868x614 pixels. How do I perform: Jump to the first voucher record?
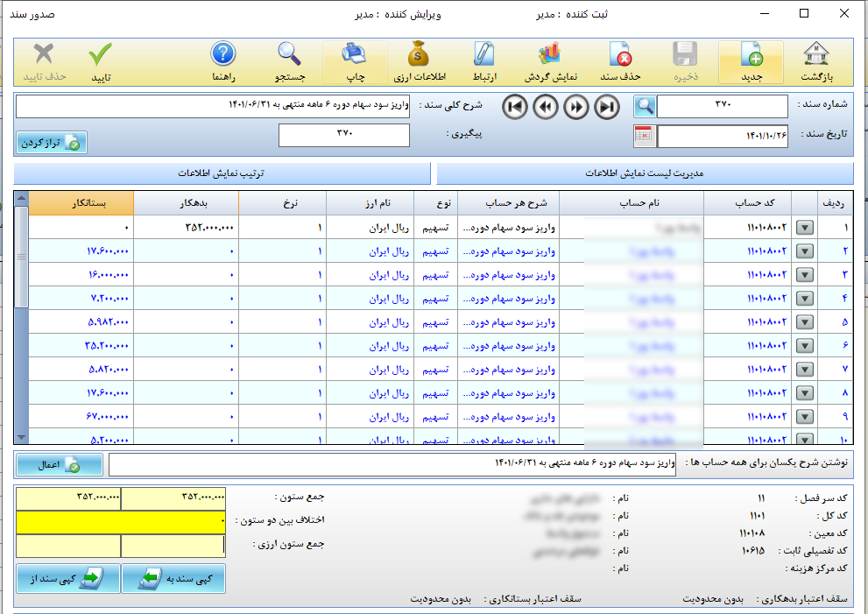pos(515,107)
